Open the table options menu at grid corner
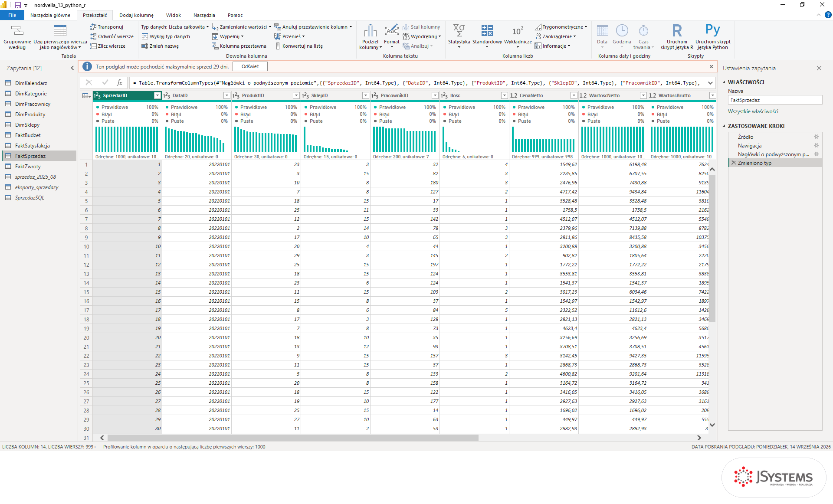Image resolution: width=833 pixels, height=504 pixels. [x=86, y=95]
